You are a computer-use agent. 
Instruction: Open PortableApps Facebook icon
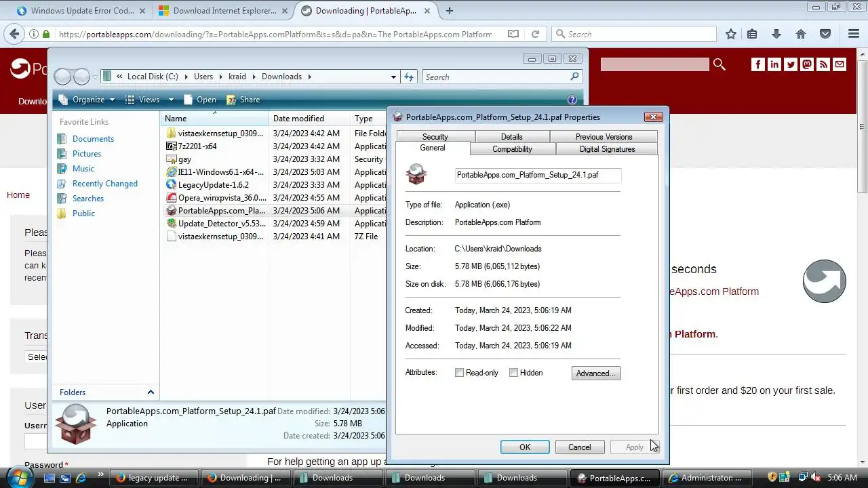[x=758, y=64]
